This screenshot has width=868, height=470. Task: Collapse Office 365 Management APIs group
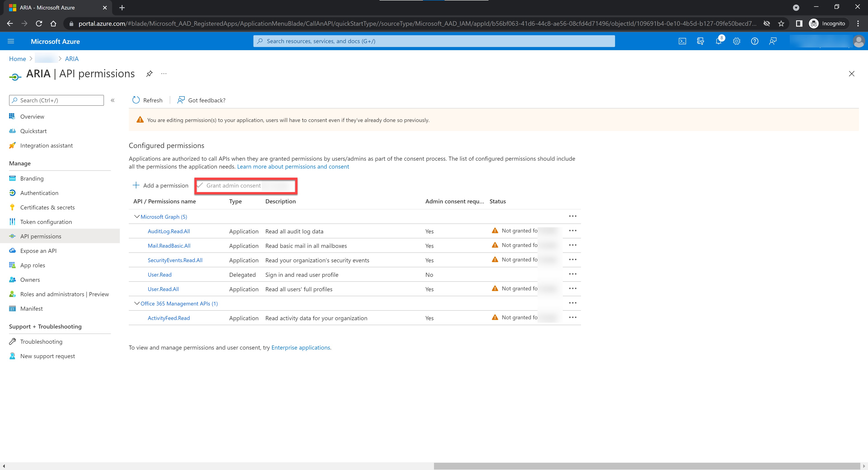[137, 303]
